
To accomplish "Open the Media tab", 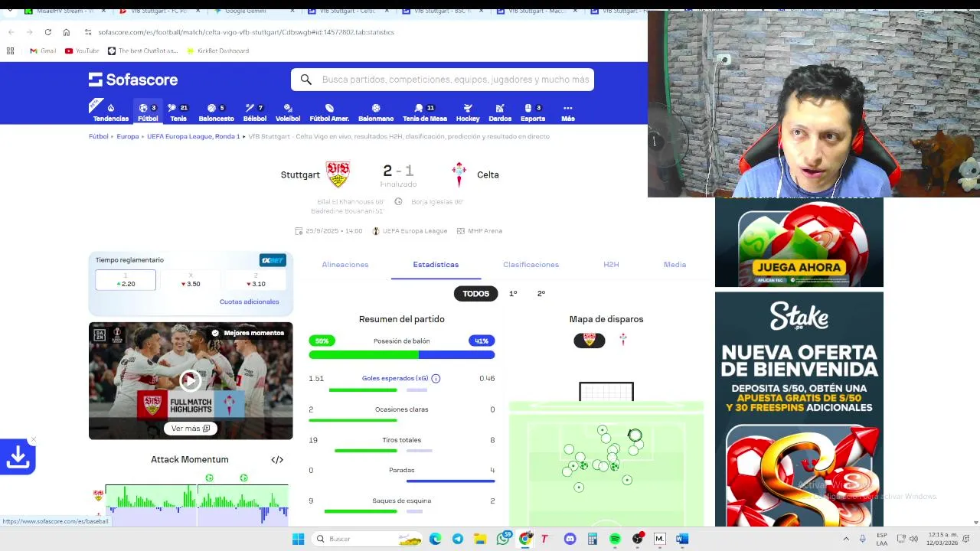I will tap(675, 265).
